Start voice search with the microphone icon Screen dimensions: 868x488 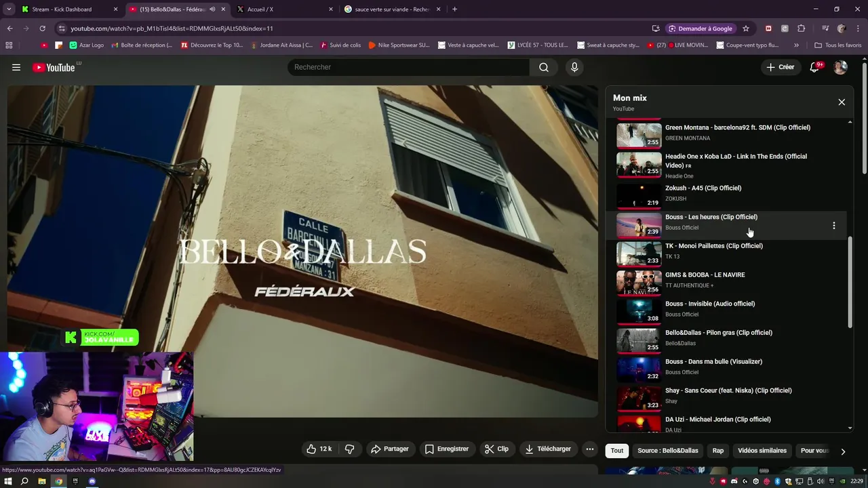coord(574,67)
